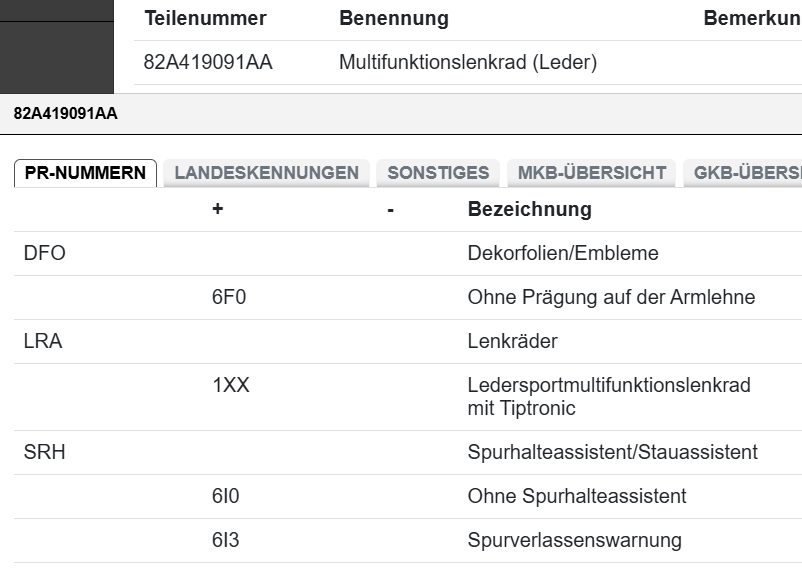Click the Spurverlassenswarnung description
This screenshot has width=802, height=572.
click(574, 540)
